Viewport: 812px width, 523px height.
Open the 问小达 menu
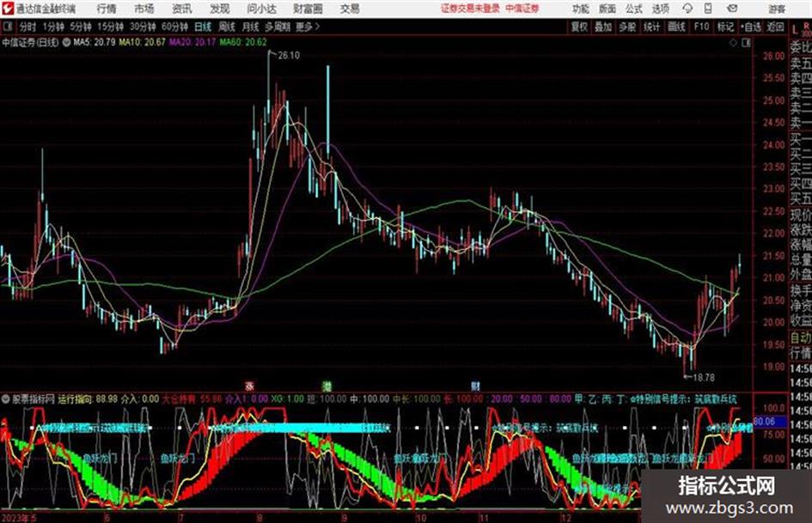pyautogui.click(x=261, y=9)
